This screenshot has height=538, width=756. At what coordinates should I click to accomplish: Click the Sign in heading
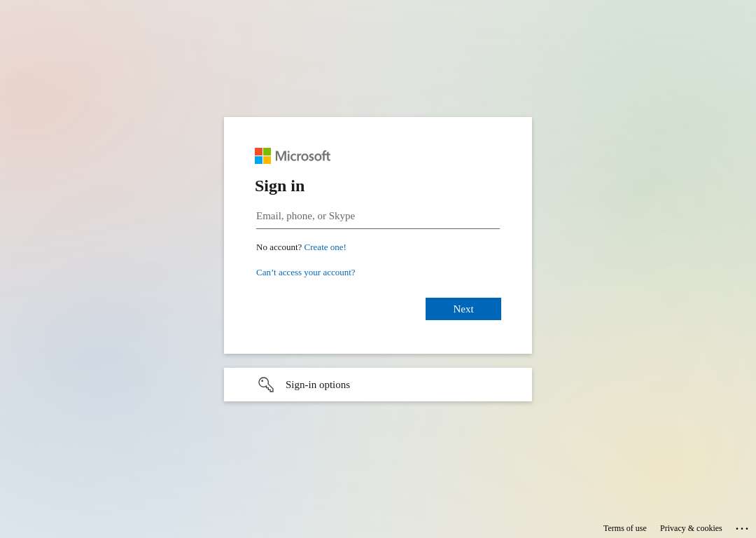(x=279, y=186)
